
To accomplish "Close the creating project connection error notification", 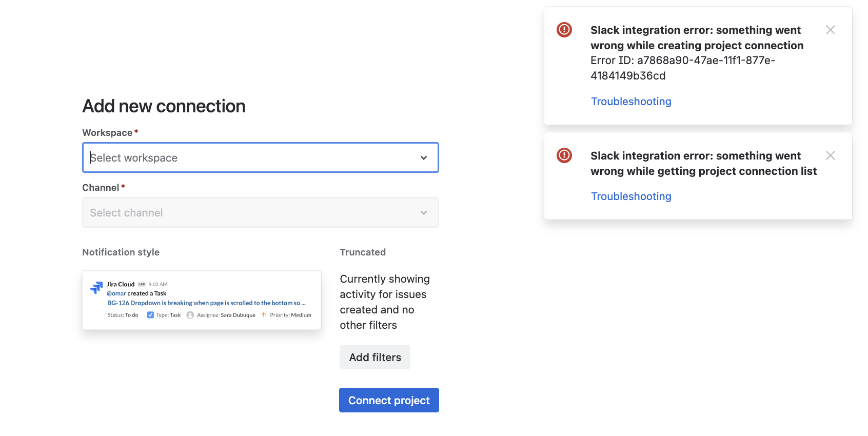I will 831,30.
